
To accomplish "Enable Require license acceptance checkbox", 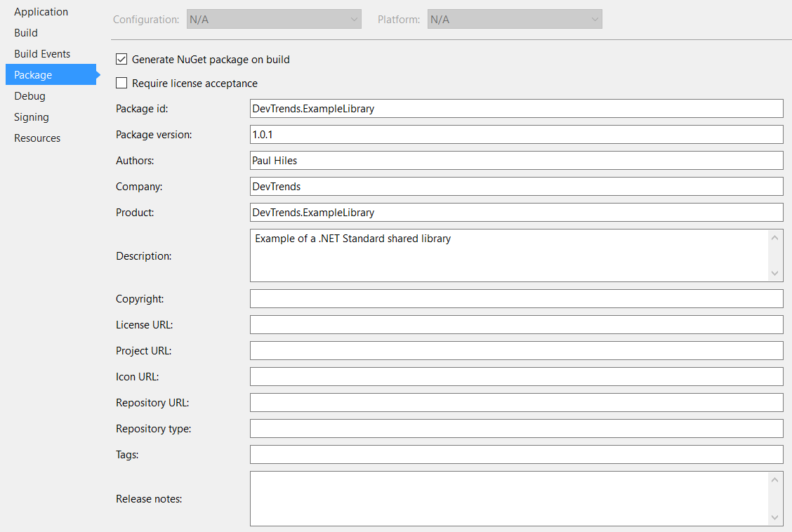I will click(121, 83).
